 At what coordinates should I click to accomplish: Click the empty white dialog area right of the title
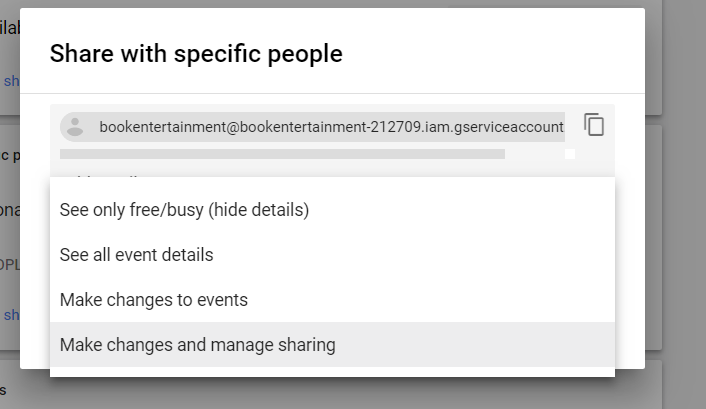491,54
